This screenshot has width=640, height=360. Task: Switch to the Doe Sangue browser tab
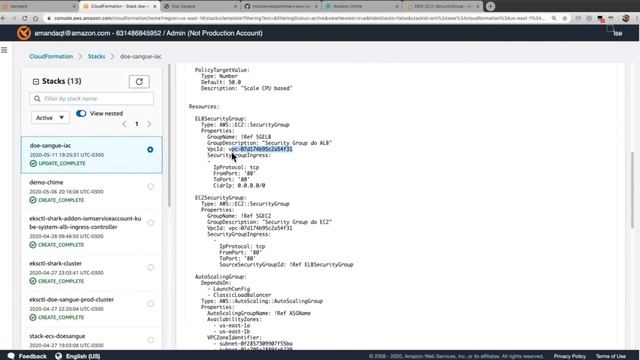(x=200, y=7)
